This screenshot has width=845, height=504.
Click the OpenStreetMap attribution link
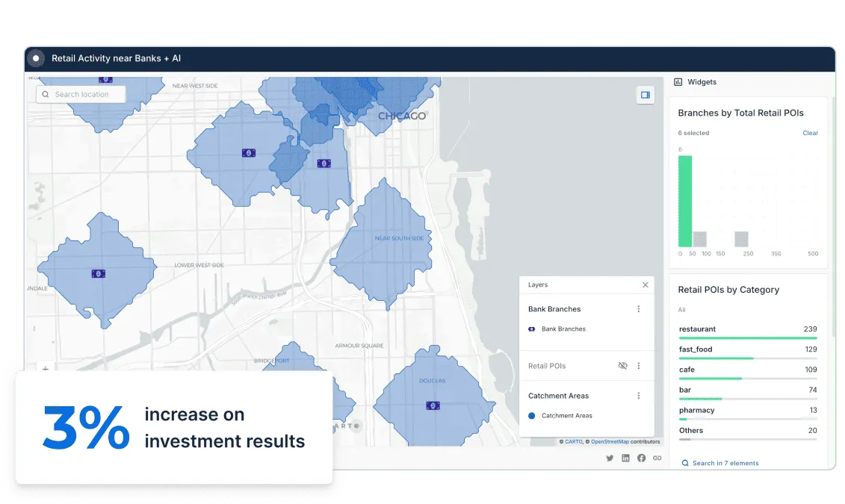tap(610, 441)
